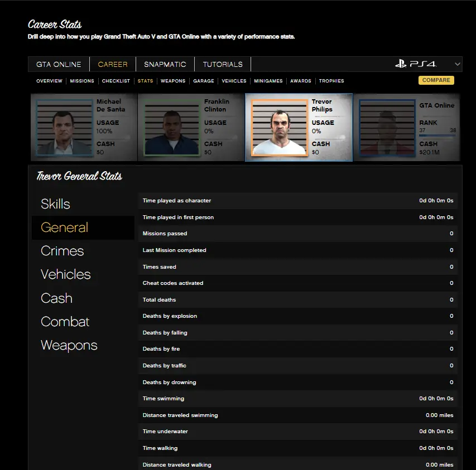This screenshot has height=470, width=476.
Task: Open the TUTORIALS tab
Action: coord(223,64)
